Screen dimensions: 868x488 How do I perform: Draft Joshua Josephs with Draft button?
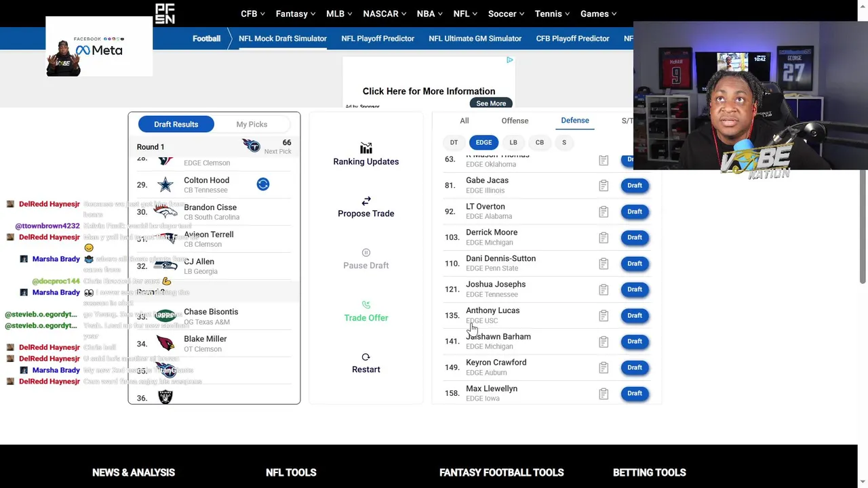pos(635,289)
